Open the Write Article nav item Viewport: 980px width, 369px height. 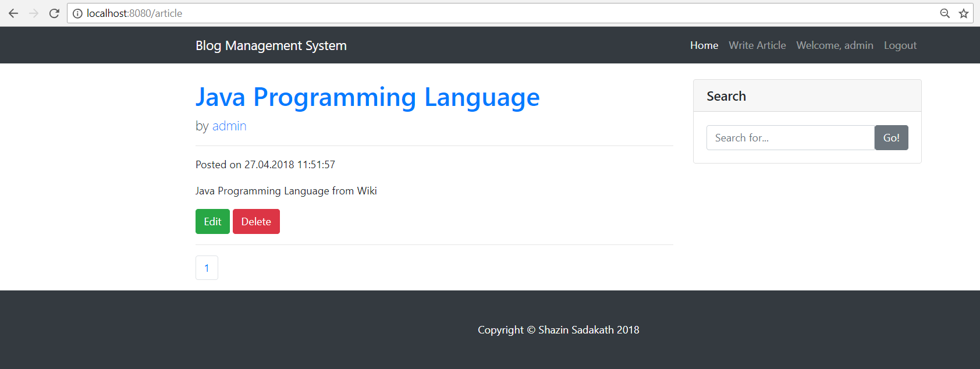757,45
